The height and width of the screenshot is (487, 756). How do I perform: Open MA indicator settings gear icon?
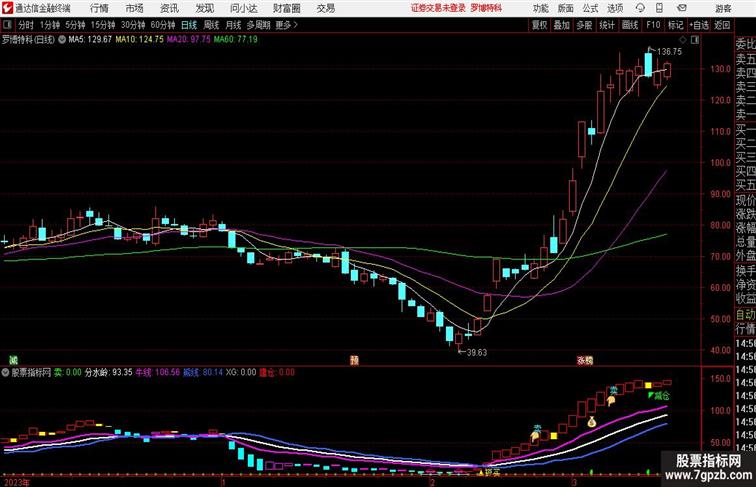click(x=62, y=40)
